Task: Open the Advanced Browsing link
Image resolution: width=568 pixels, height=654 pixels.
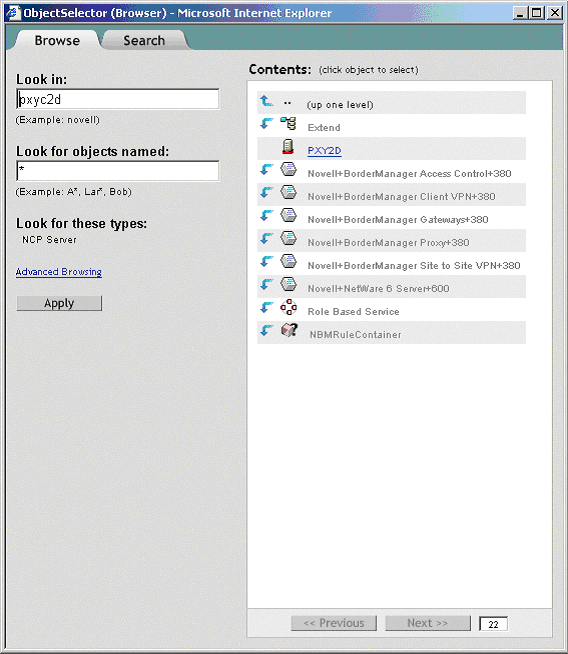Action: coord(59,272)
